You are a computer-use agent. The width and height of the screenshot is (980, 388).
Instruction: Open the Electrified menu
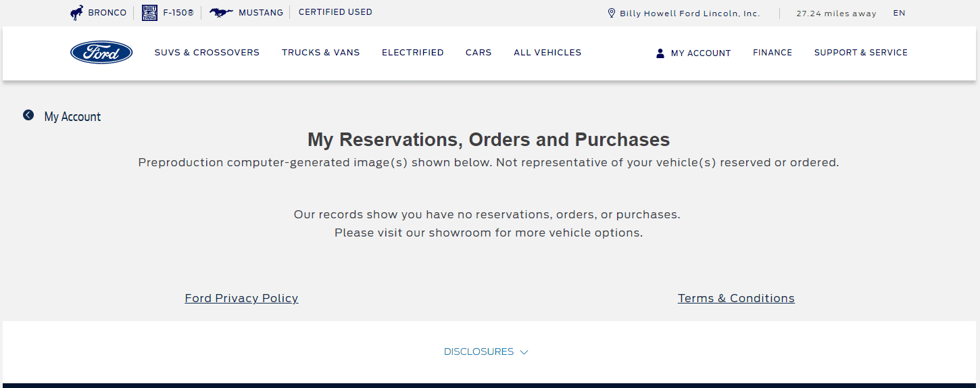tap(413, 52)
